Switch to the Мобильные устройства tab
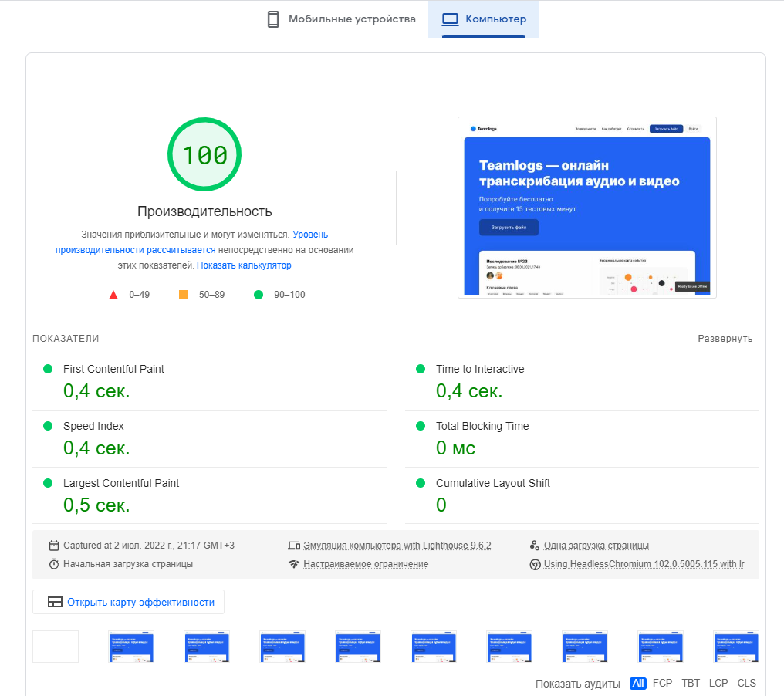 341,19
